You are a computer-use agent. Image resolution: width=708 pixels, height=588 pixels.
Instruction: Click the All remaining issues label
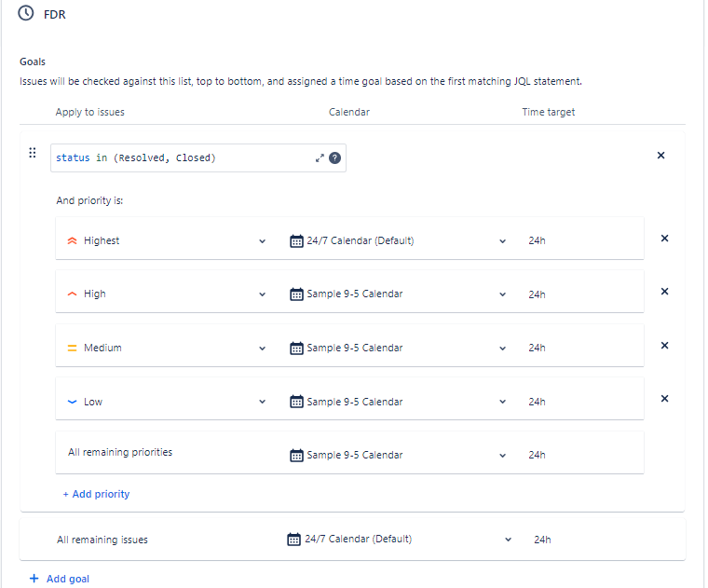(102, 540)
